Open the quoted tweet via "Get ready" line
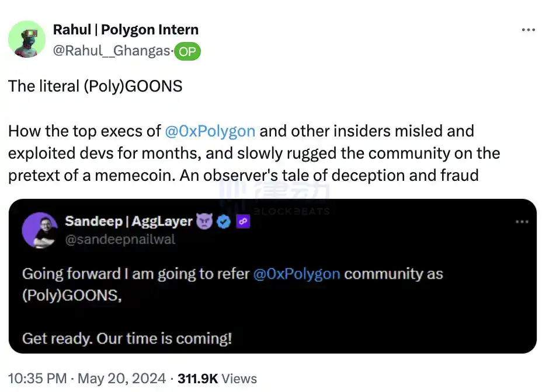 coord(127,338)
